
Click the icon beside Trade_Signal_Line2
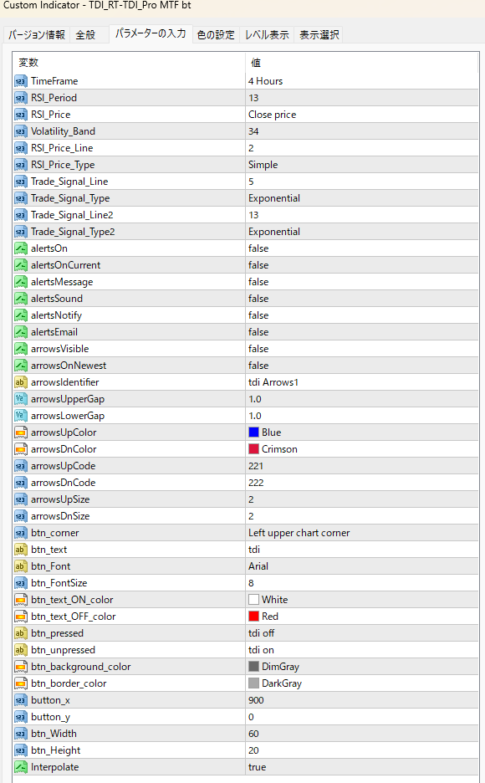pyautogui.click(x=20, y=215)
